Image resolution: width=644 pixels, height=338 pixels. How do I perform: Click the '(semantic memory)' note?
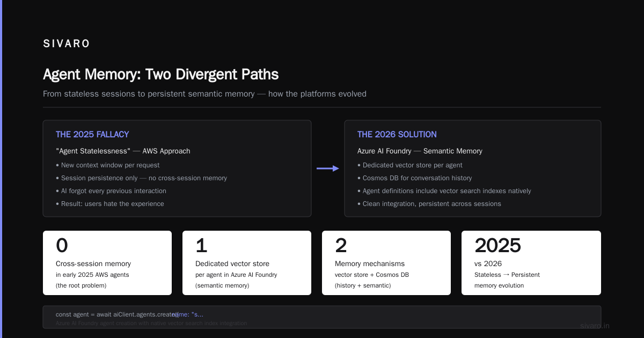click(x=222, y=285)
